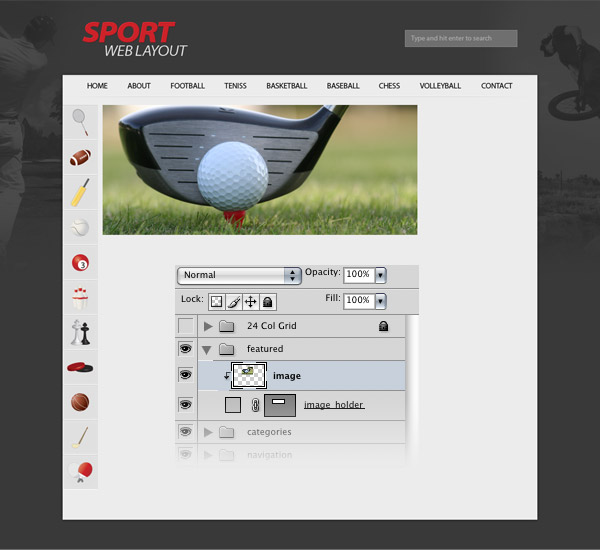This screenshot has height=550, width=600.
Task: Open the ABOUT navigation item
Action: click(139, 86)
